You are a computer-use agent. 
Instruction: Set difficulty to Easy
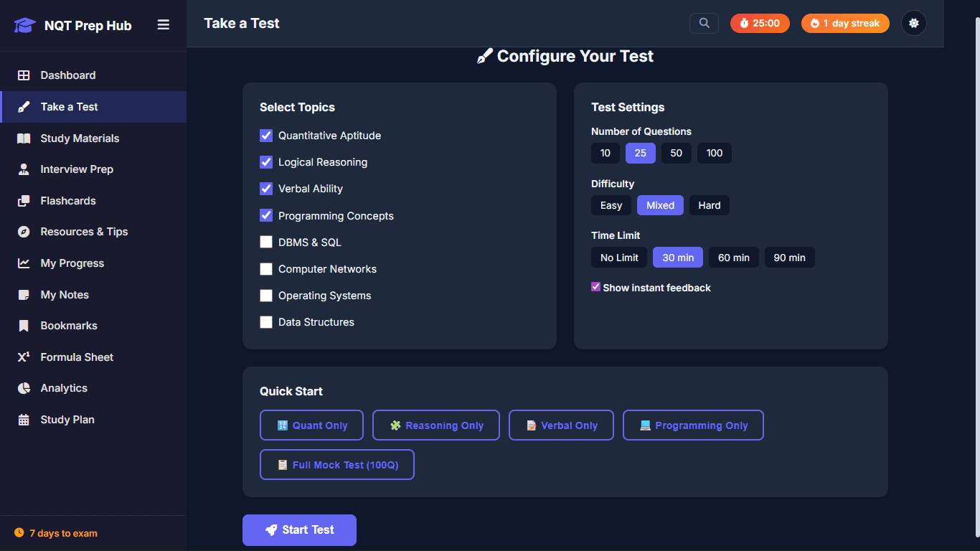[x=611, y=205]
